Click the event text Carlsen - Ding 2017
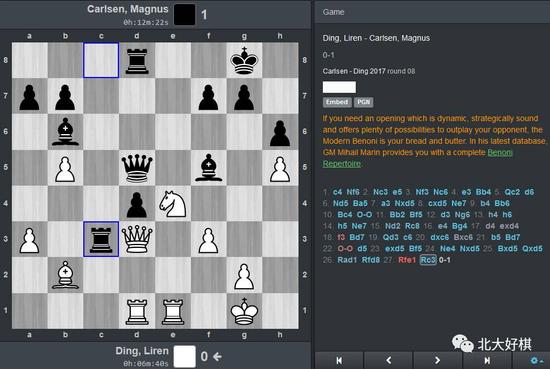Viewport: 550px width, 369px height. (354, 71)
